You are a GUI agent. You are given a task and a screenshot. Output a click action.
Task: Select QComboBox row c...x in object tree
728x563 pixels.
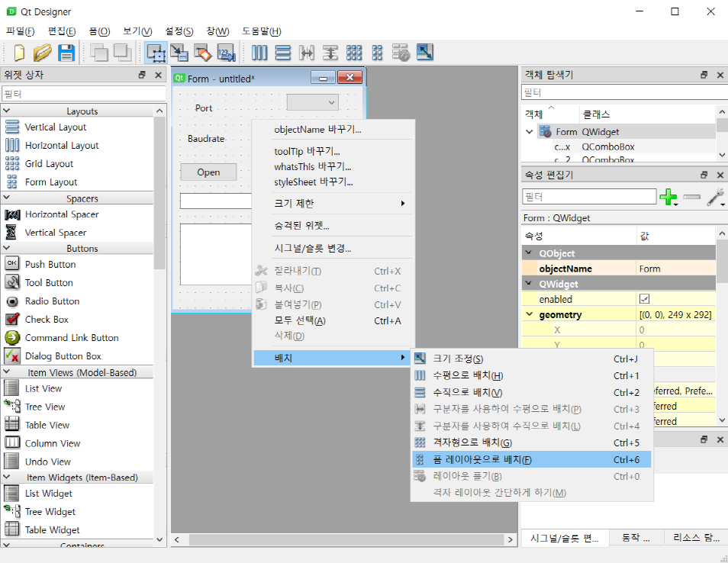click(617, 146)
